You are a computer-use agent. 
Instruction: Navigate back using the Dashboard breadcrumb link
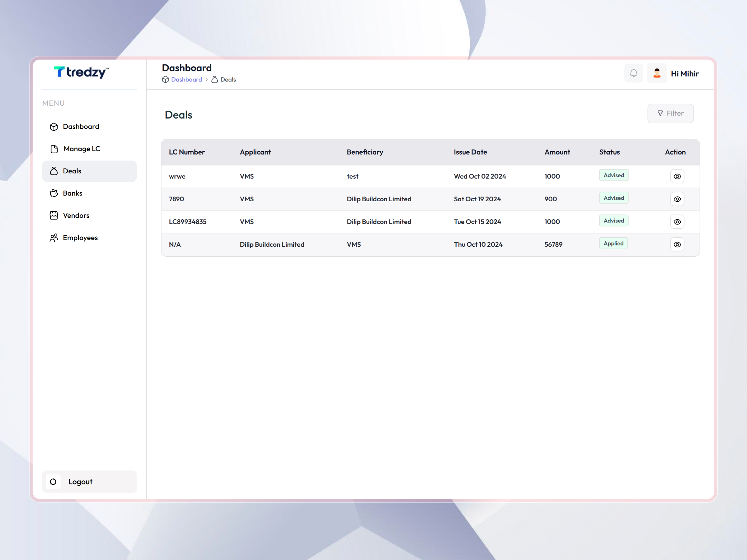click(x=186, y=79)
